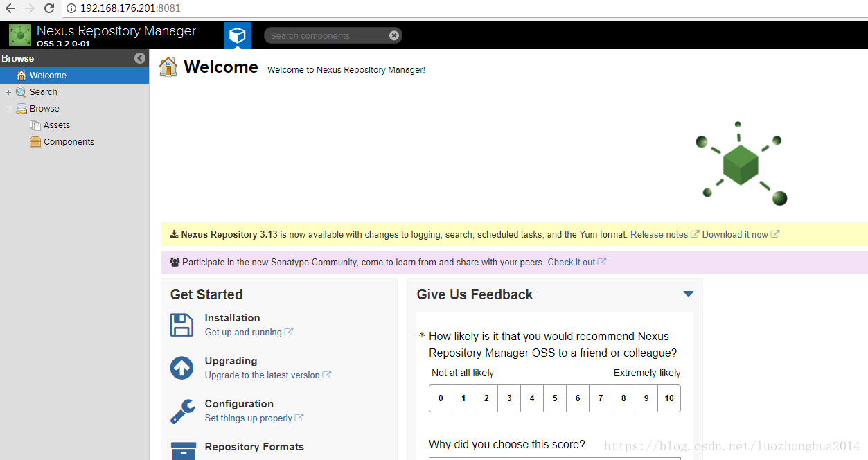This screenshot has height=460, width=868.
Task: Open Assets under Browse
Action: click(x=57, y=125)
